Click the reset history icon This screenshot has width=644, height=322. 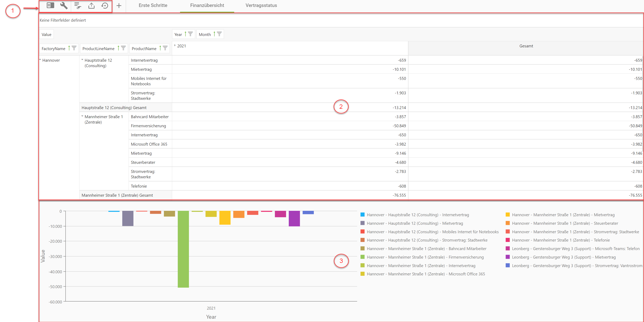click(x=105, y=5)
